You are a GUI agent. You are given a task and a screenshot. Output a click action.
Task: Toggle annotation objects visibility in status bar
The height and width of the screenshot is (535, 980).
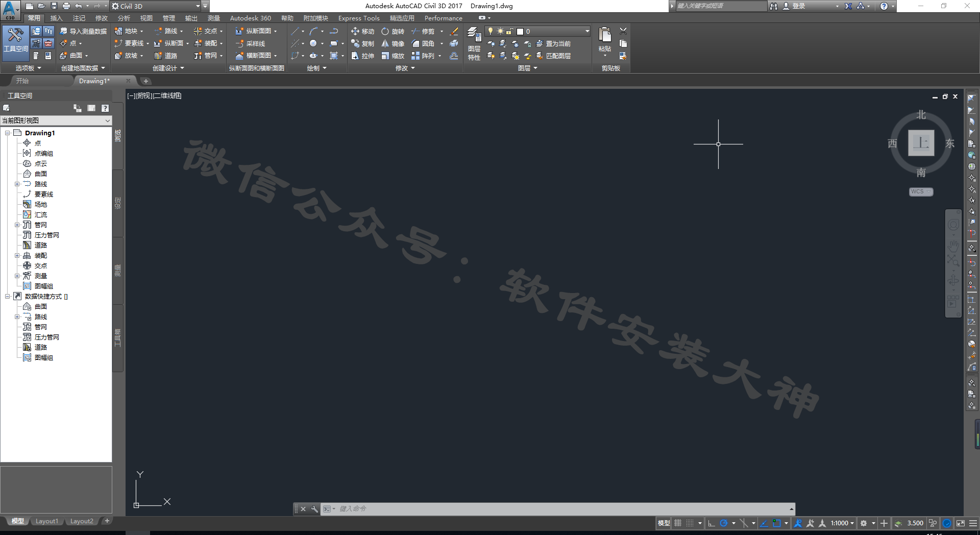coord(798,523)
